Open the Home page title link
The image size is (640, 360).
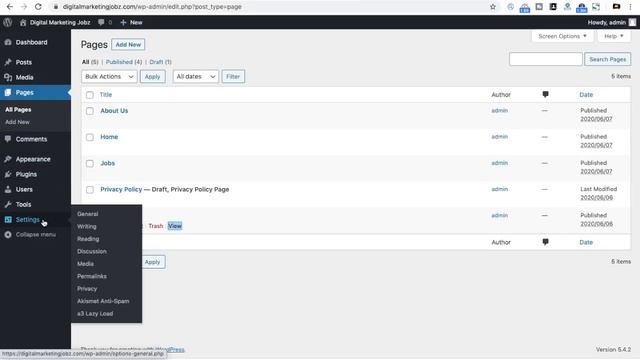pos(109,137)
